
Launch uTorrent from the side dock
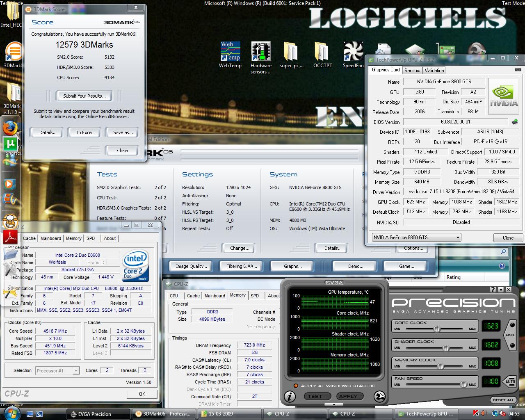[x=10, y=144]
